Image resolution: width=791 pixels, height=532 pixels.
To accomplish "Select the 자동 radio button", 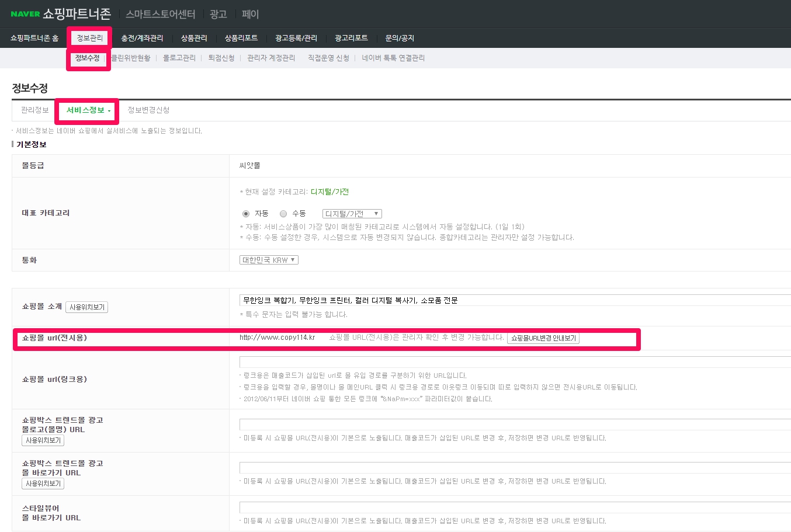I will pyautogui.click(x=246, y=214).
